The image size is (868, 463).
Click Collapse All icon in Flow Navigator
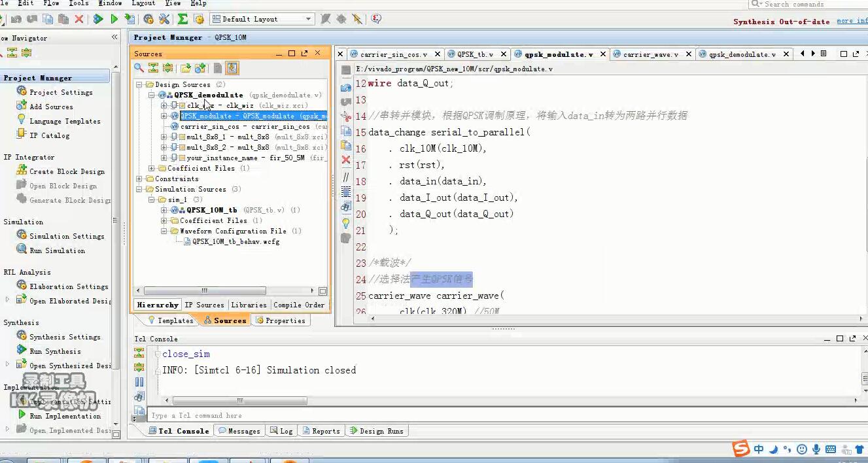tap(12, 53)
